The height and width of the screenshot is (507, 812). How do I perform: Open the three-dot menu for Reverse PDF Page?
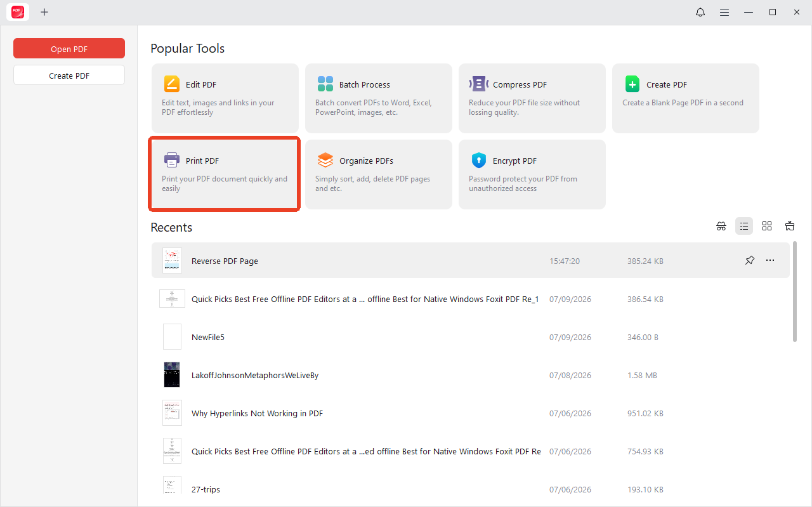pyautogui.click(x=770, y=260)
